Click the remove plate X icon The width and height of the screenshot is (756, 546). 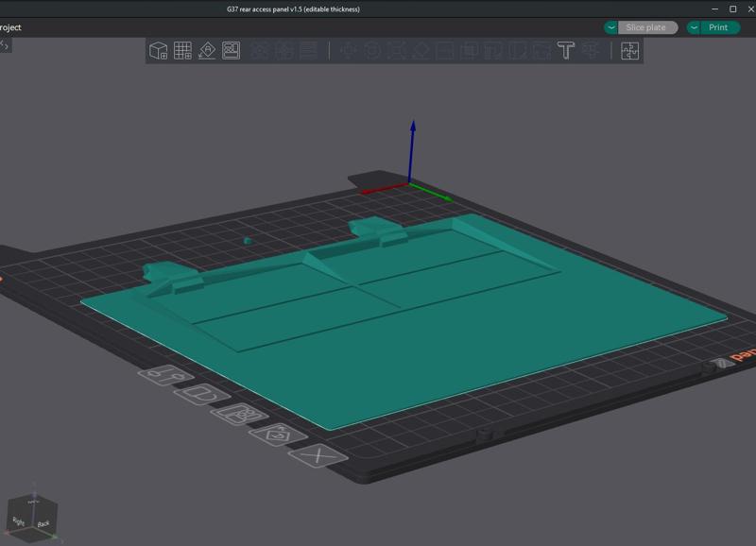pyautogui.click(x=318, y=456)
